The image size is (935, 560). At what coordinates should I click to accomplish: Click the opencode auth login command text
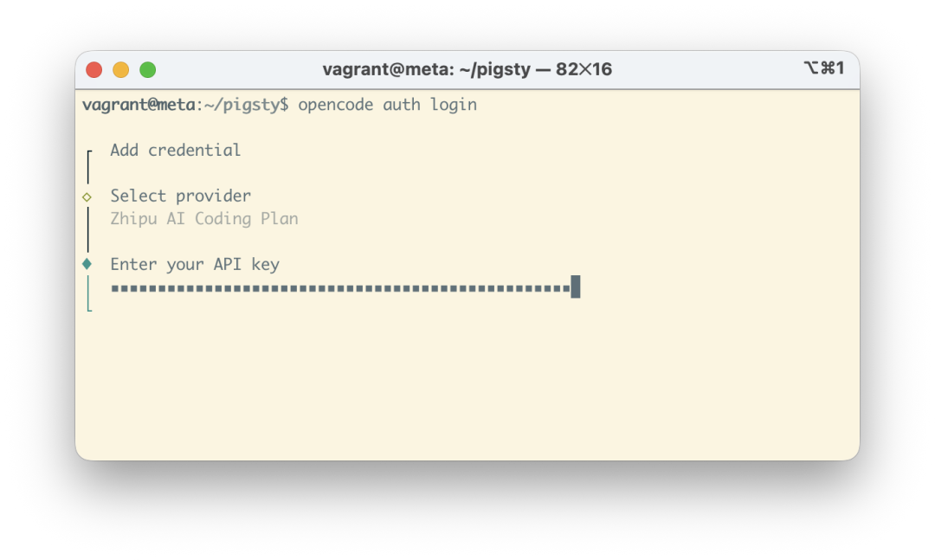(x=388, y=105)
